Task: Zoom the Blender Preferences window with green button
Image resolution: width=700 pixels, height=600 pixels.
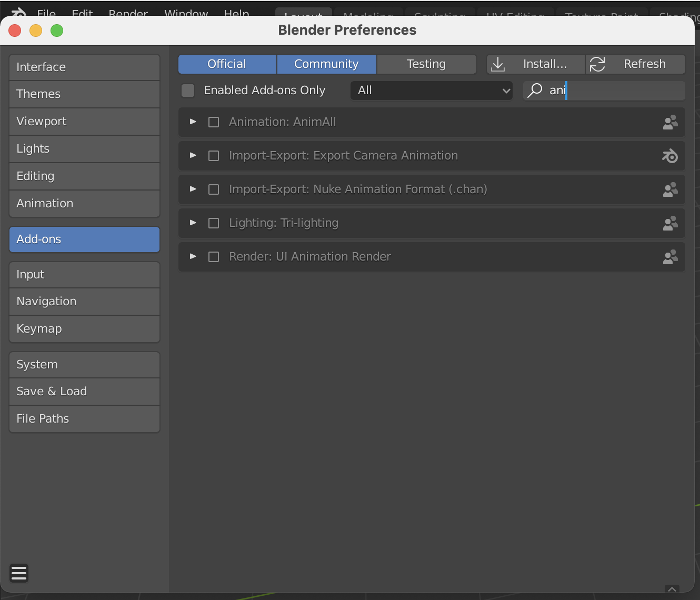Action: (57, 31)
